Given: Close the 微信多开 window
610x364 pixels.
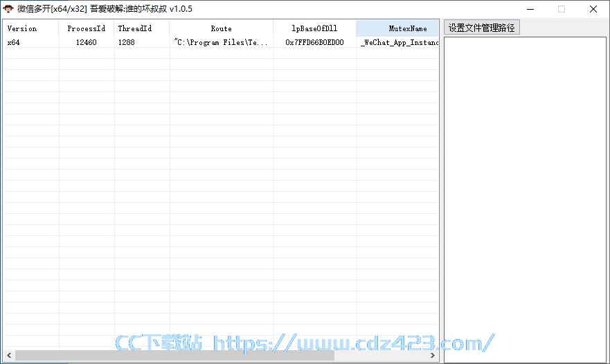Looking at the screenshot, I should pos(593,9).
